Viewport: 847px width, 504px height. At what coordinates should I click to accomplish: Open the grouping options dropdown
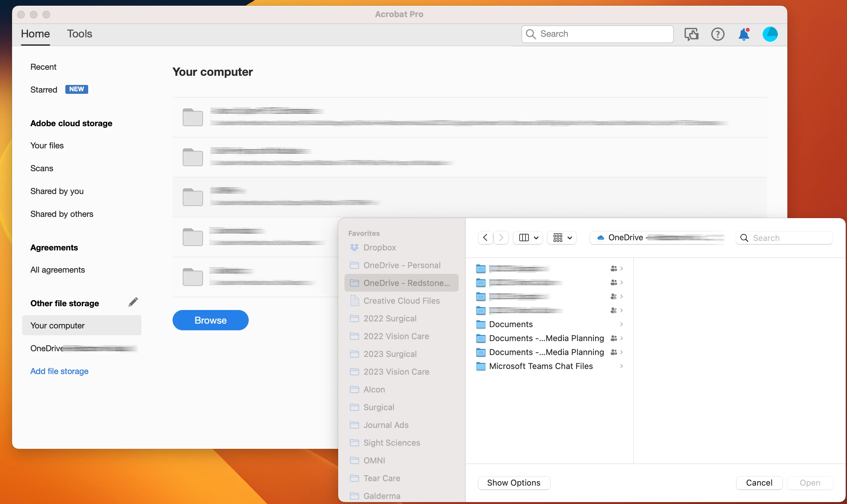click(x=562, y=238)
